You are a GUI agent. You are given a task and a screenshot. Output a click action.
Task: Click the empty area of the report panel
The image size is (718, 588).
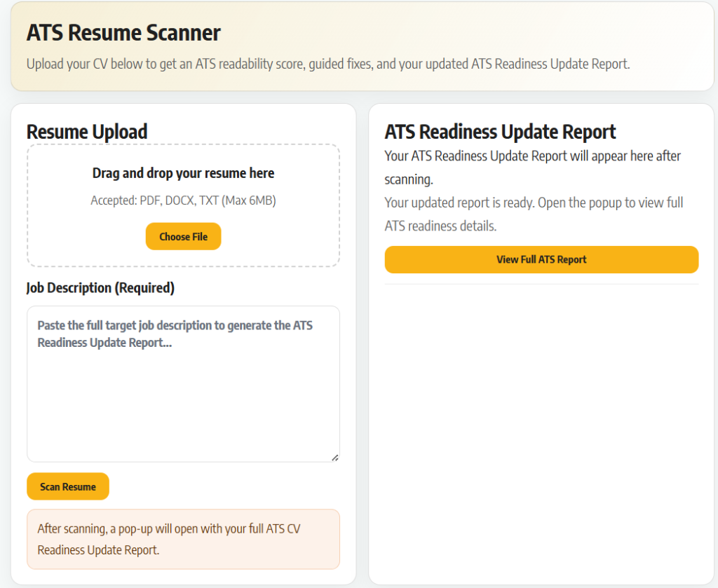(x=541, y=435)
